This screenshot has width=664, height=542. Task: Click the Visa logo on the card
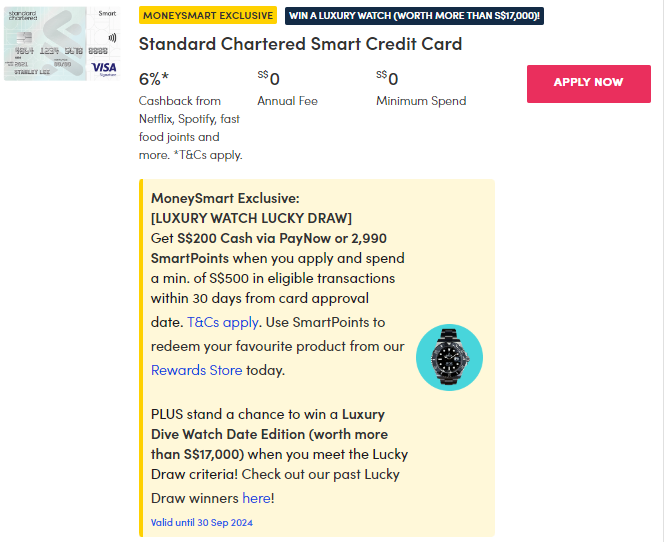(103, 67)
